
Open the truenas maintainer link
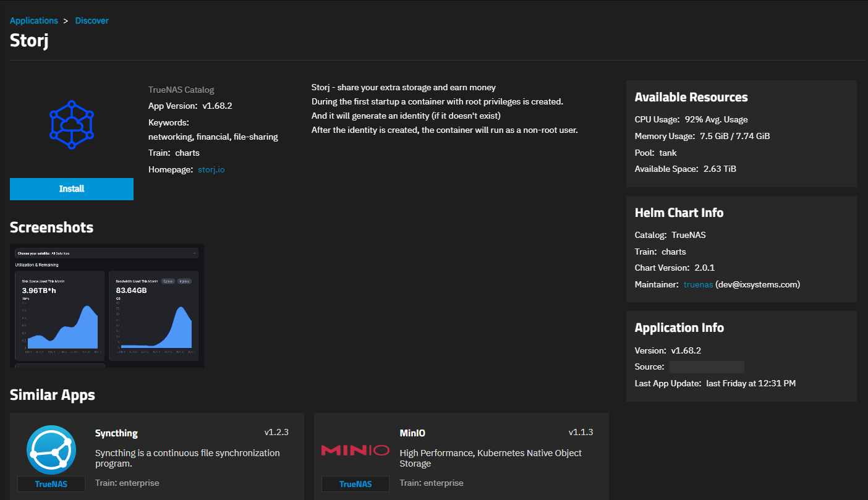point(698,284)
